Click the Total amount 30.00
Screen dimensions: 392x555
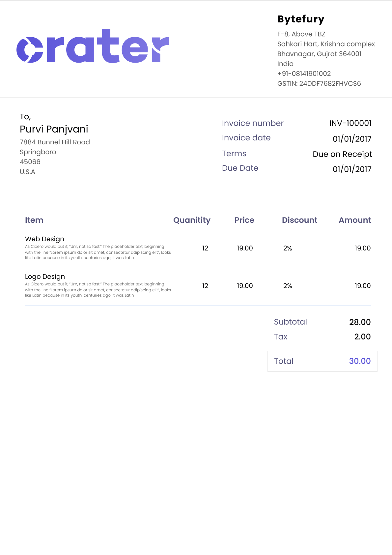(x=360, y=361)
